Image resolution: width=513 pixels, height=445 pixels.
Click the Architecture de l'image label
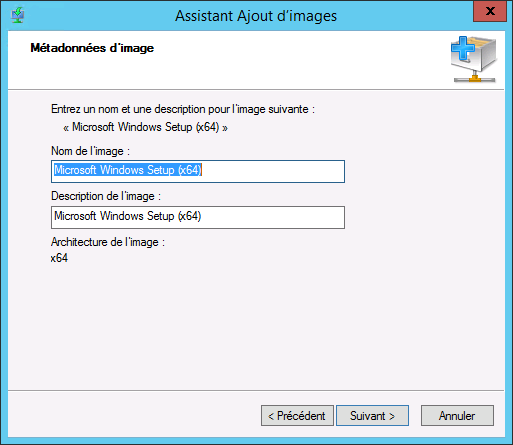(x=108, y=242)
